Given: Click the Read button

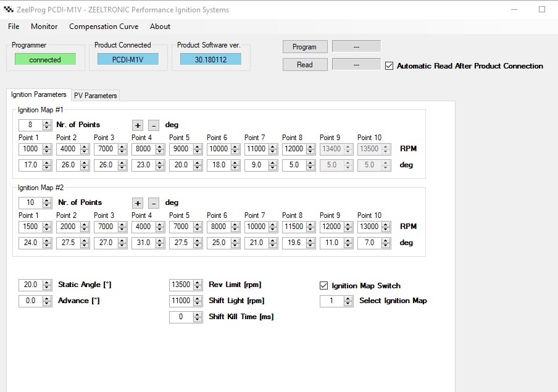Looking at the screenshot, I should [304, 65].
